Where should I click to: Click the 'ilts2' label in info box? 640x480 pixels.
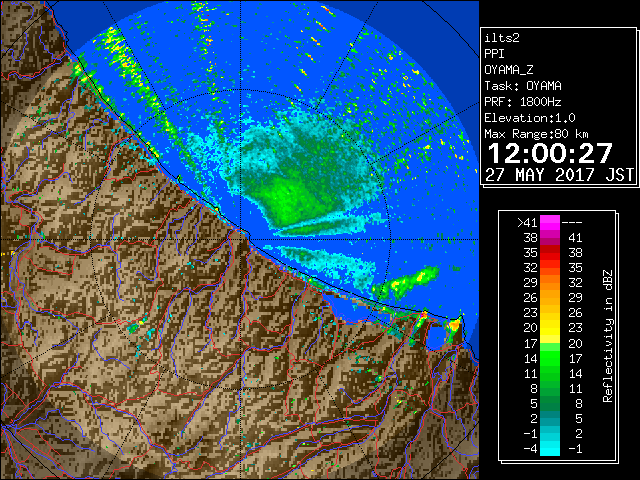(502, 38)
